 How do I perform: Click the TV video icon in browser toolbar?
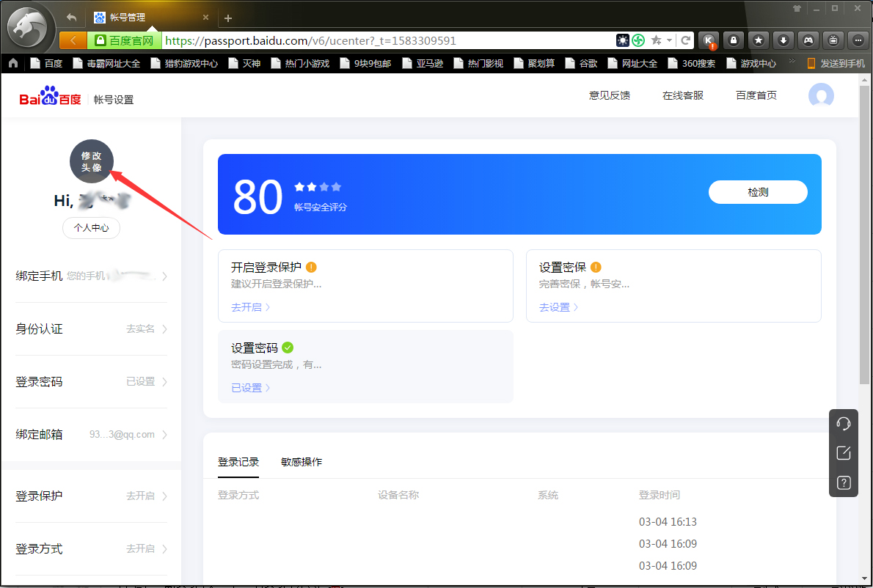click(x=834, y=40)
